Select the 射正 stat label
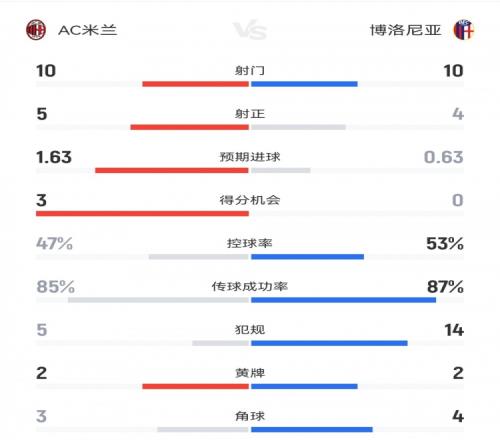Viewport: 500px width, 440px height. pyautogui.click(x=250, y=114)
